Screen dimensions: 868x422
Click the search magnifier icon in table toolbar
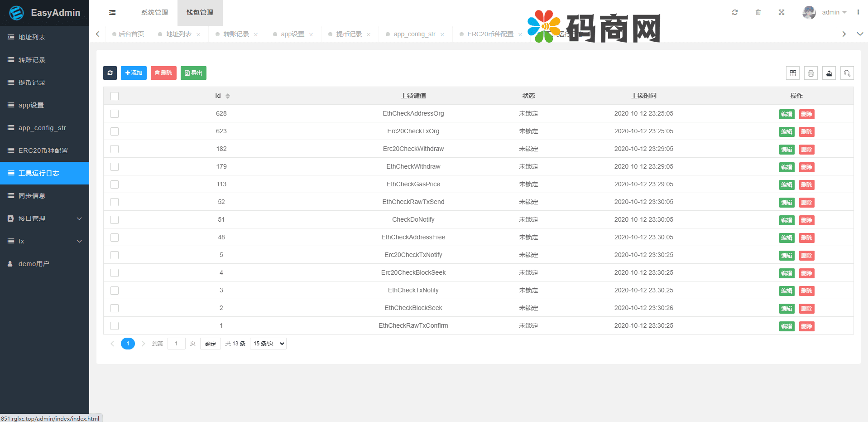coord(847,73)
